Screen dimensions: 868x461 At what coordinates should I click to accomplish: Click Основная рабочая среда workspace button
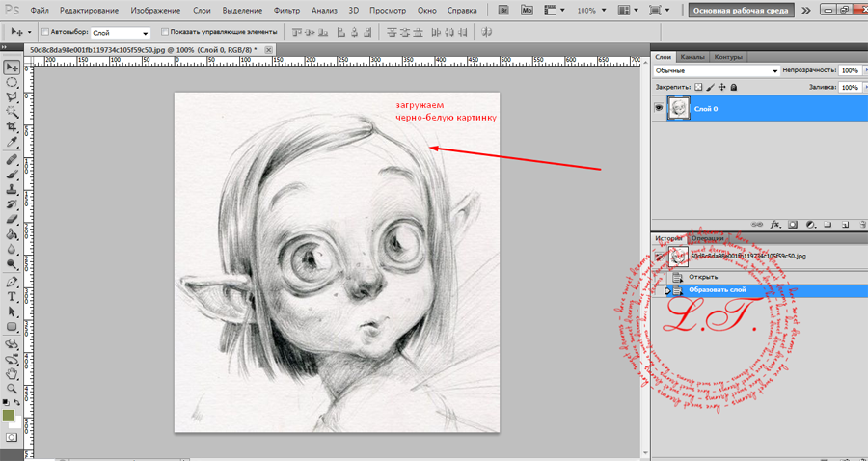pos(742,11)
